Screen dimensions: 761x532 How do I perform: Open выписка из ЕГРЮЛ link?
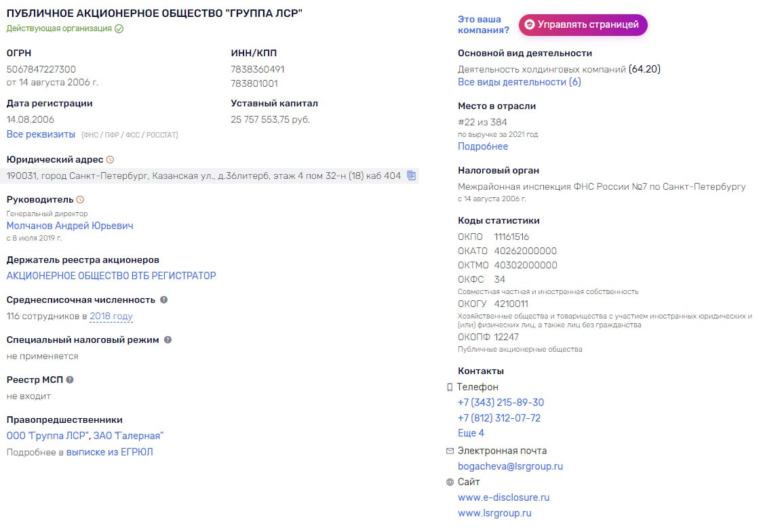(x=109, y=452)
